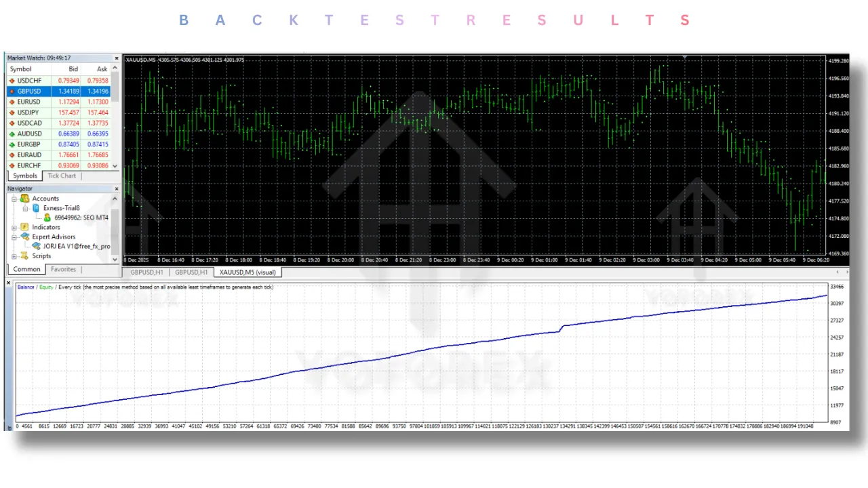Image resolution: width=868 pixels, height=488 pixels.
Task: Click the EURUSD ask value 1.17300
Action: pos(98,102)
